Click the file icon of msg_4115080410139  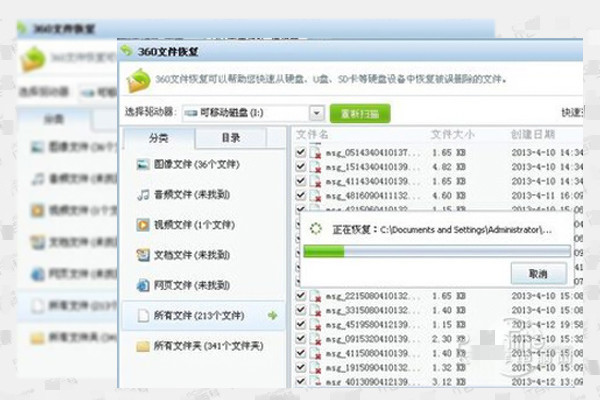click(x=315, y=353)
